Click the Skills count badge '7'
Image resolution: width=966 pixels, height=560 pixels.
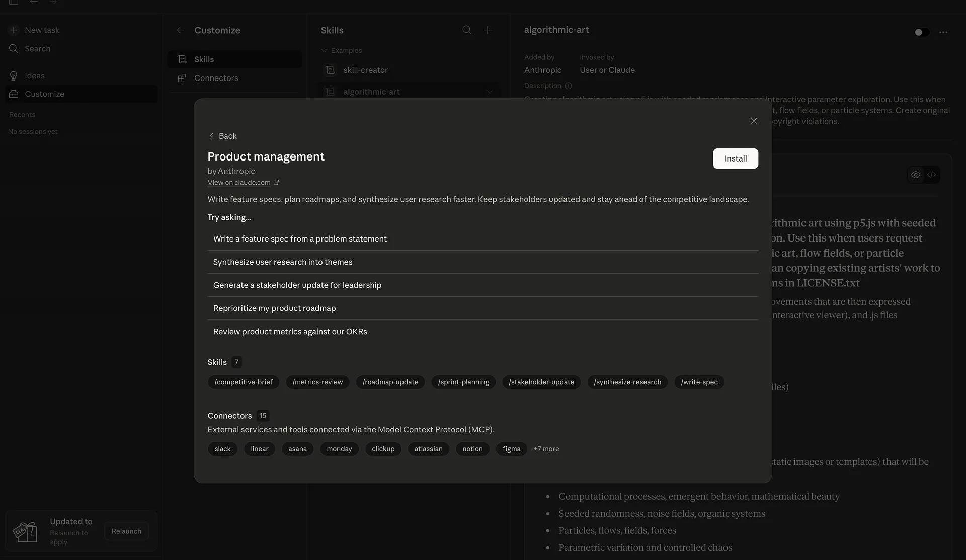(236, 362)
